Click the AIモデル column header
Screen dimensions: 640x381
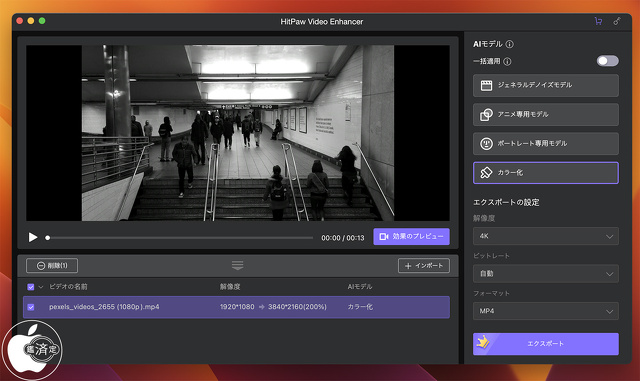360,287
